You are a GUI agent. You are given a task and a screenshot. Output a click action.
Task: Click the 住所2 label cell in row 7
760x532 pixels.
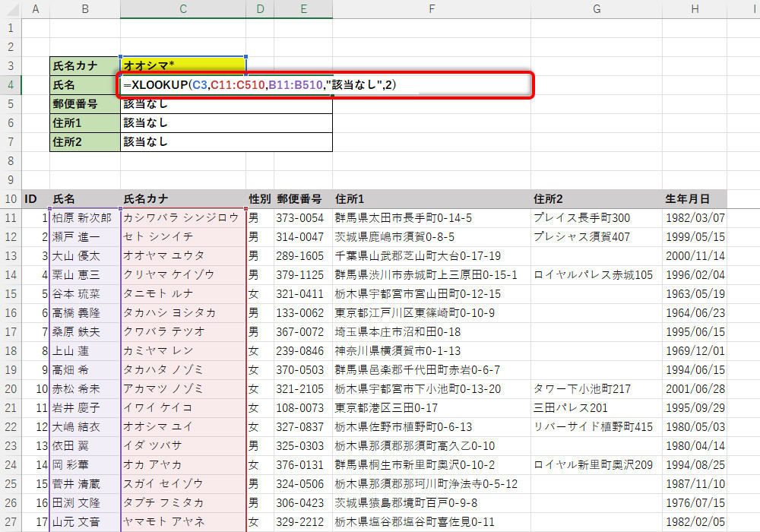point(85,142)
